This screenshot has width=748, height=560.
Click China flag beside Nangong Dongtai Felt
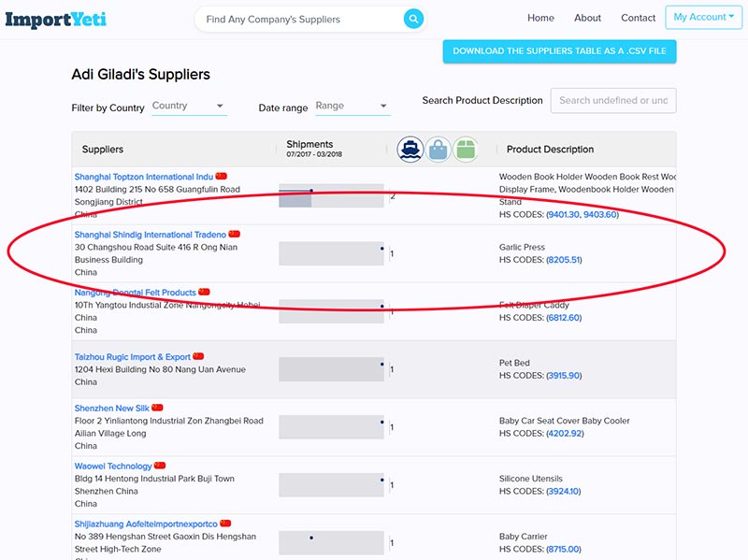coord(204,292)
